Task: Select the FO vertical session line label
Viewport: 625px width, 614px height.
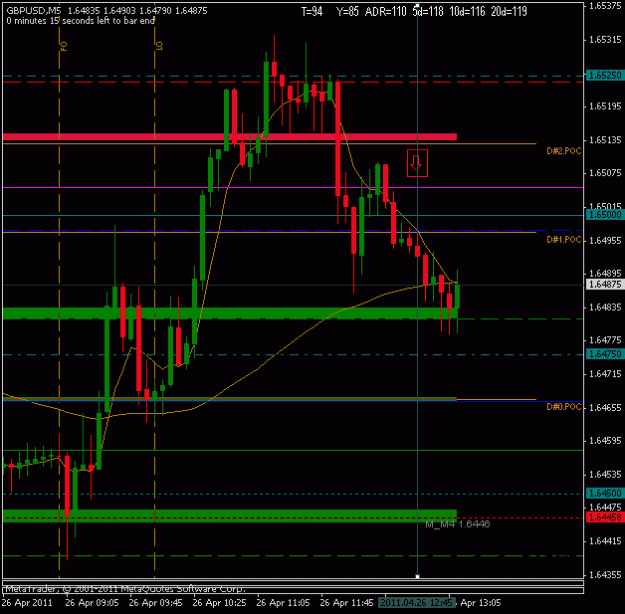Action: (x=64, y=46)
